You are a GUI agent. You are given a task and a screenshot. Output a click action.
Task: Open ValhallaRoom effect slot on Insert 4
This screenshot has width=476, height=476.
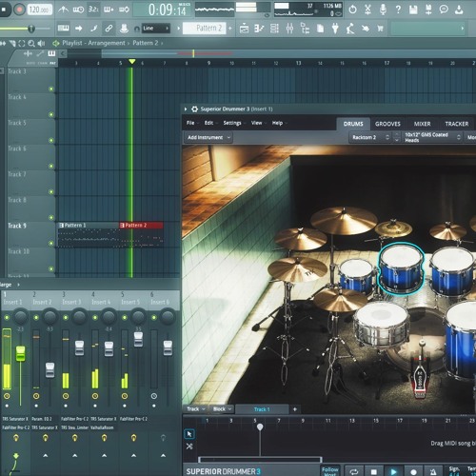[103, 427]
